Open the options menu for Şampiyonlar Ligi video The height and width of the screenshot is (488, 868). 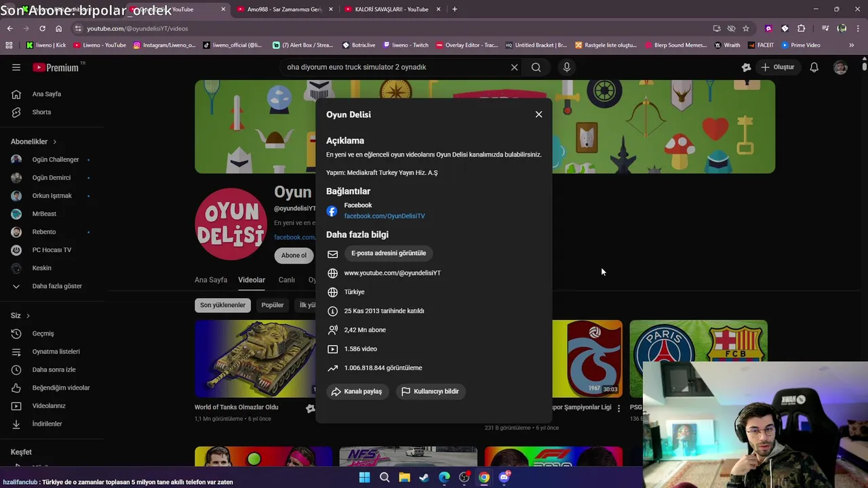(x=618, y=409)
